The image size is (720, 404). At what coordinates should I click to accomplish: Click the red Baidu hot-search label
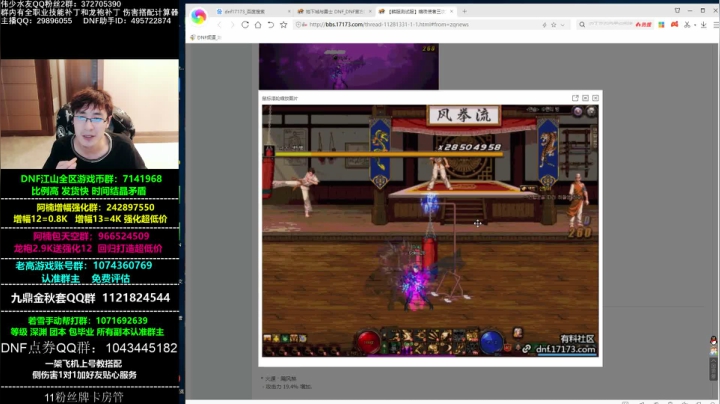click(x=643, y=25)
